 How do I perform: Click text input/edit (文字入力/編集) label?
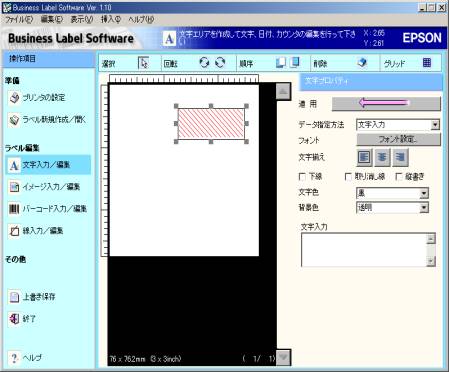(x=46, y=165)
